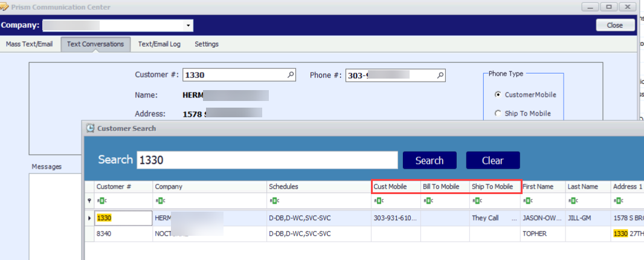
Task: Click the JASON-OW... first name cell
Action: [543, 218]
